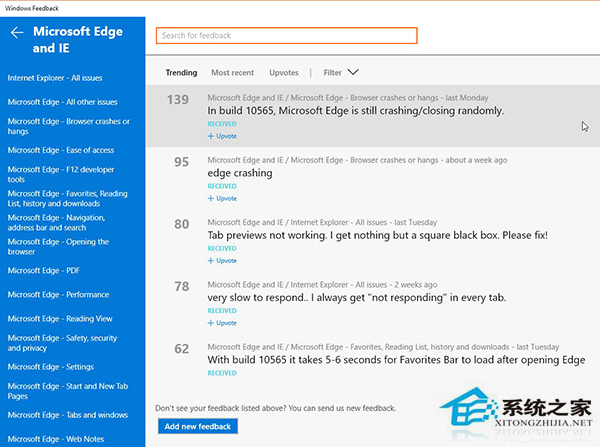This screenshot has height=447, width=600.
Task: Open Microsoft Edge - All other issues
Action: [62, 102]
